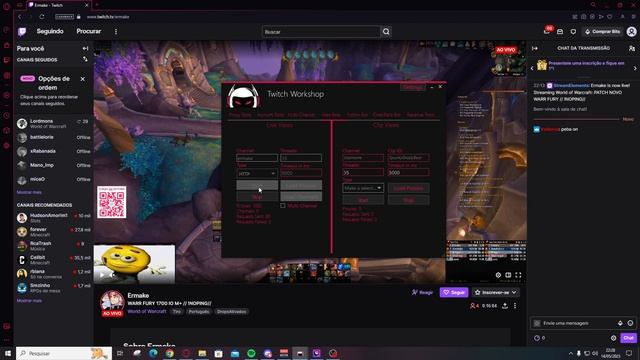Open the Seguindo tab
Viewport: 640px width, 360px height.
(50, 31)
